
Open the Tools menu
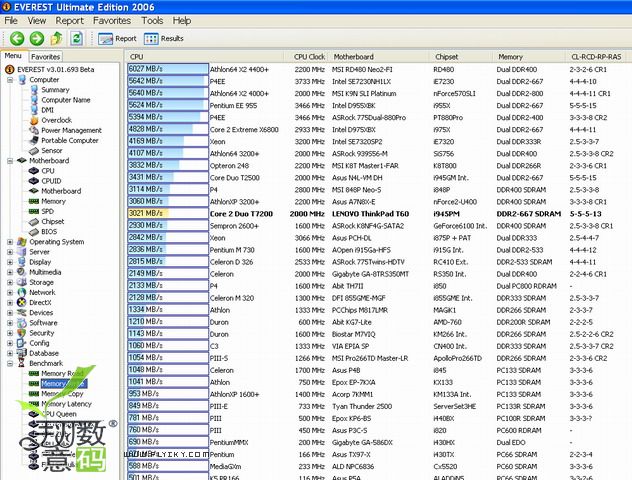152,20
